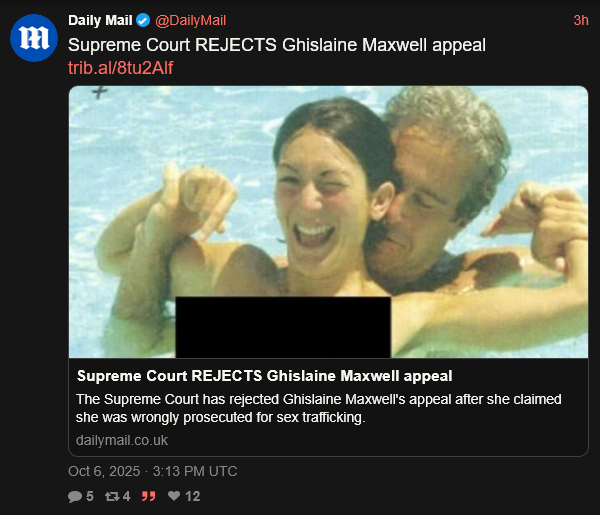
Task: Click the 3h relative timestamp
Action: point(581,20)
